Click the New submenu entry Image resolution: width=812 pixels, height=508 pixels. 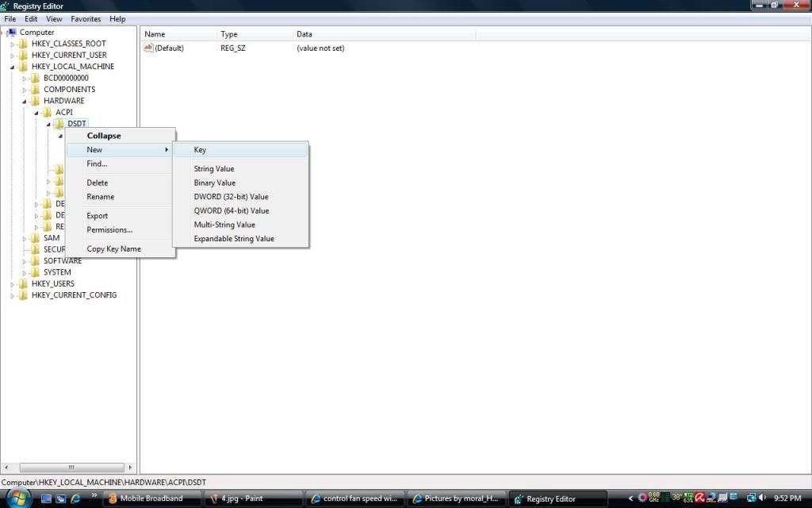[121, 150]
